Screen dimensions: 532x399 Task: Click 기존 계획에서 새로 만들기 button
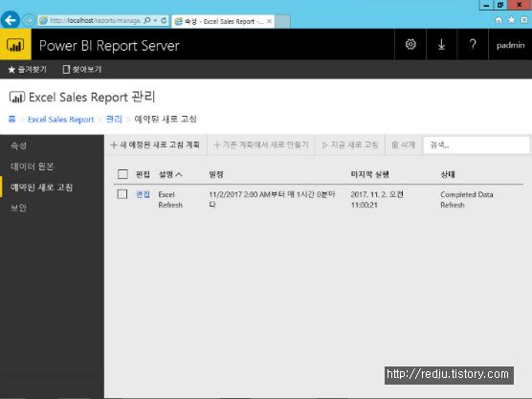point(261,144)
